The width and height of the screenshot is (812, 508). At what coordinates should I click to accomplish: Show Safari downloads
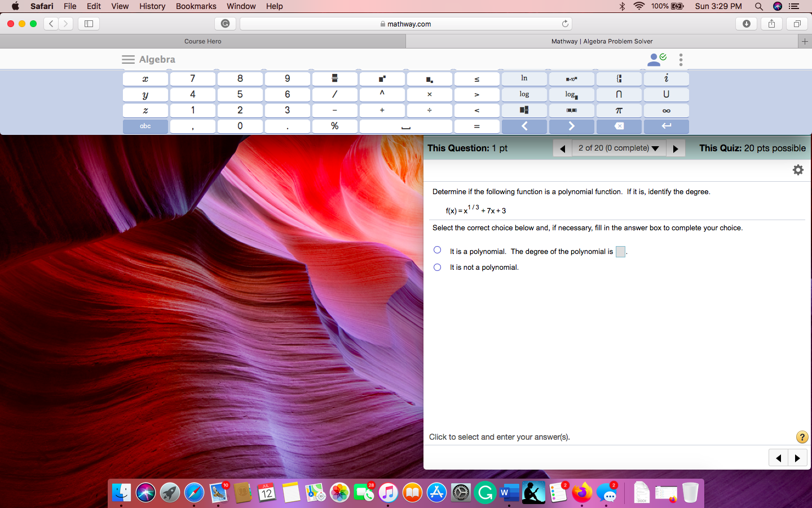[747, 24]
